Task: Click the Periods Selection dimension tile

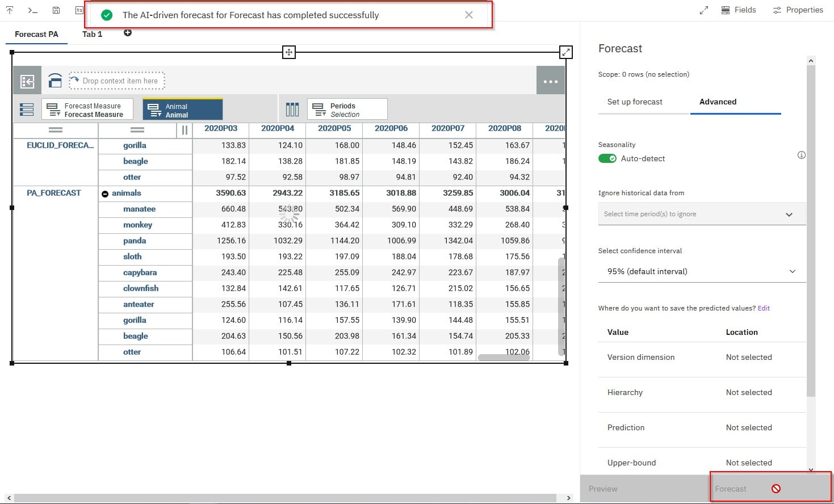Action: [347, 110]
